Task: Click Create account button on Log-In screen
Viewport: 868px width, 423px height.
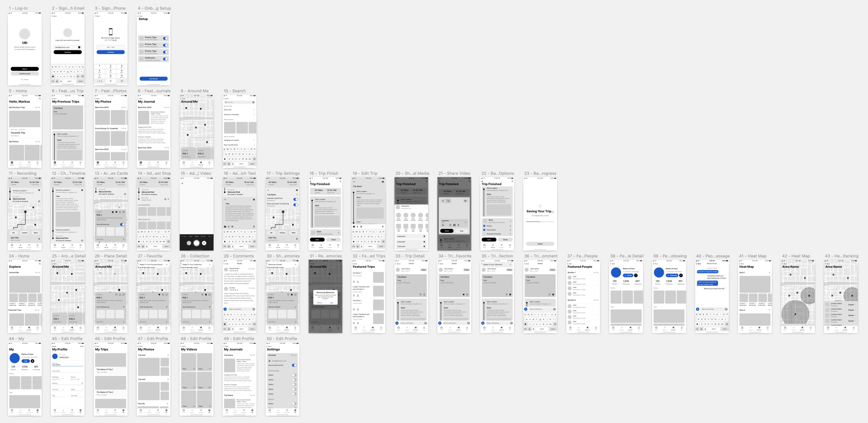Action: (x=25, y=74)
